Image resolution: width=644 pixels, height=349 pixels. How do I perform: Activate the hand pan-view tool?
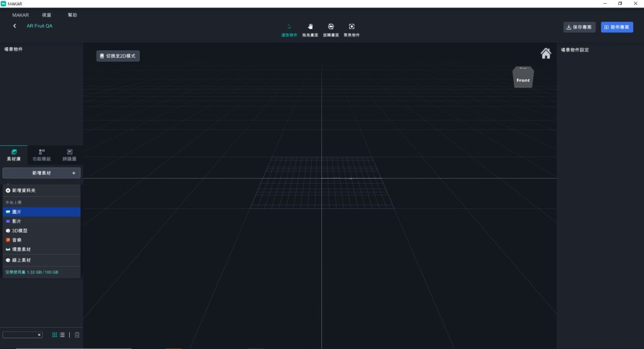(x=310, y=30)
